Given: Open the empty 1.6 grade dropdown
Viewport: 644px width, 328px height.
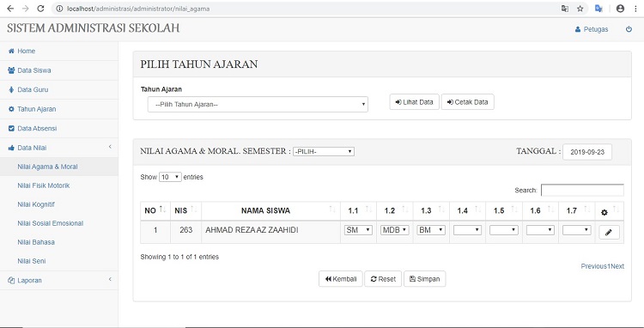Looking at the screenshot, I should pyautogui.click(x=540, y=230).
